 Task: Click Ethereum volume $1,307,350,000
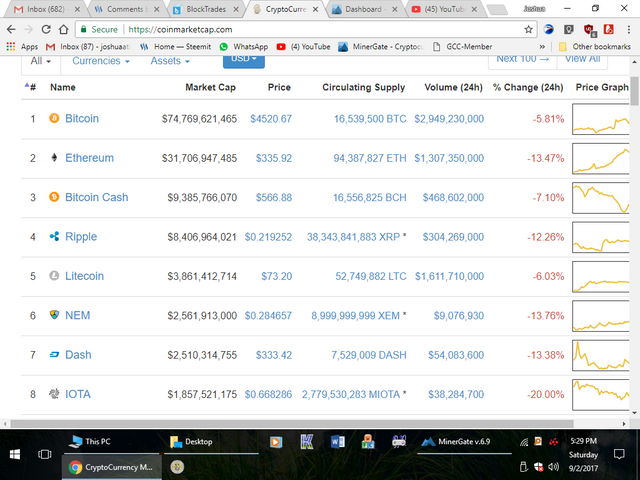[449, 158]
